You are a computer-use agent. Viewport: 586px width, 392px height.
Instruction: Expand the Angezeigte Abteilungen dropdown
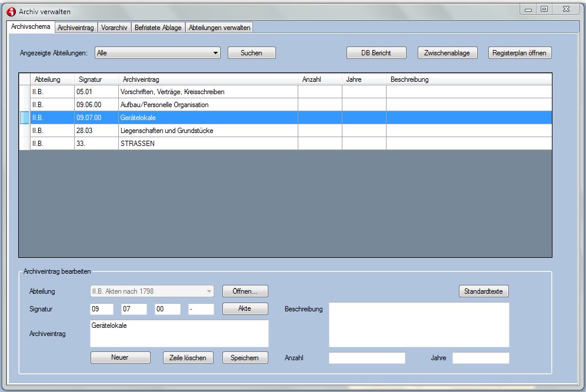[215, 53]
